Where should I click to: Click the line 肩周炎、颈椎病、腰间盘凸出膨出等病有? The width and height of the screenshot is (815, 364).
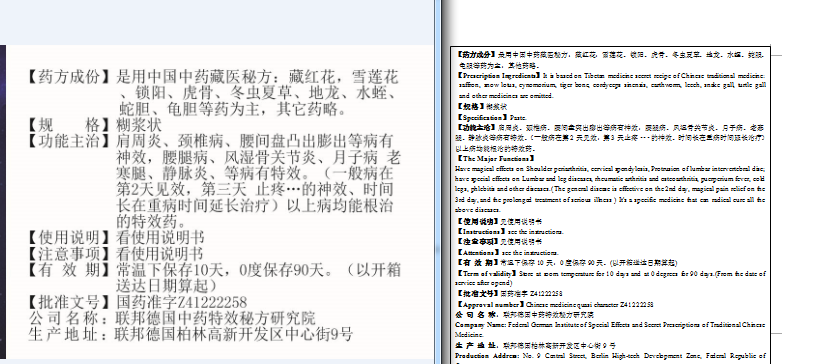coord(255,141)
